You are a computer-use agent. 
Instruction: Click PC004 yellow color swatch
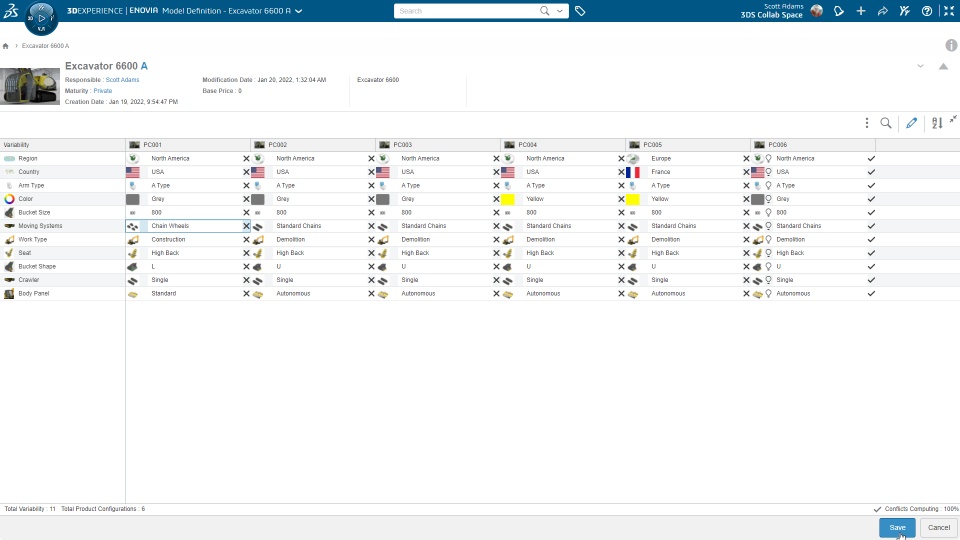tap(508, 199)
